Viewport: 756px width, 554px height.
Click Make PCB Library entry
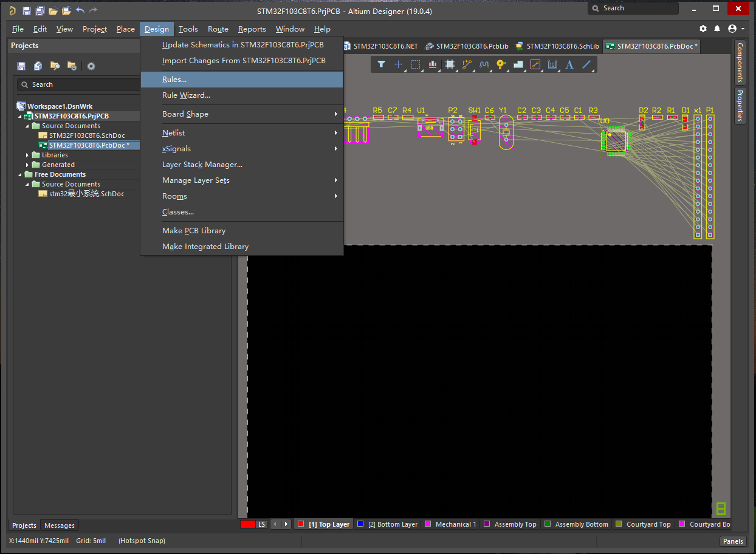[242, 231]
